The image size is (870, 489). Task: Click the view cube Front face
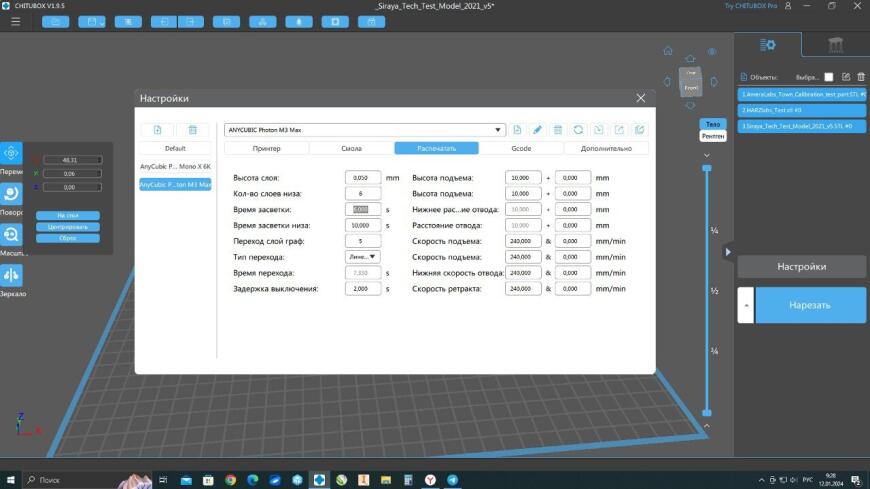click(x=691, y=88)
